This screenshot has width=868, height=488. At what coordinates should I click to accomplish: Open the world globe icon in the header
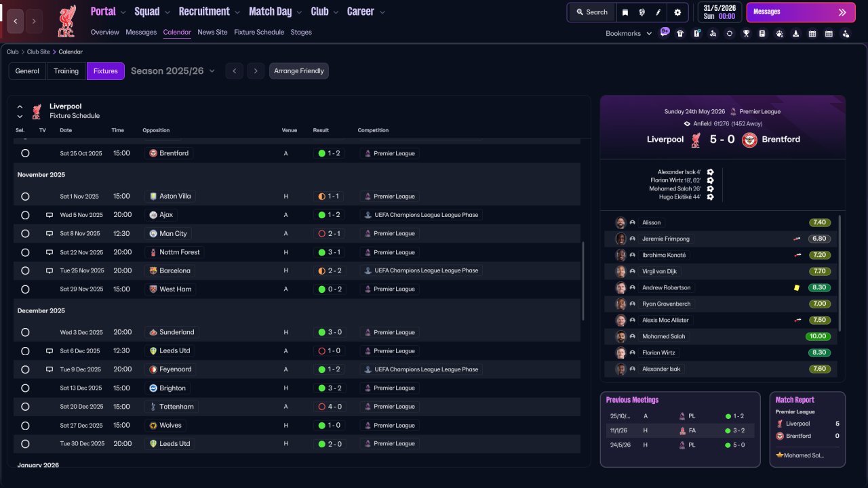[642, 12]
